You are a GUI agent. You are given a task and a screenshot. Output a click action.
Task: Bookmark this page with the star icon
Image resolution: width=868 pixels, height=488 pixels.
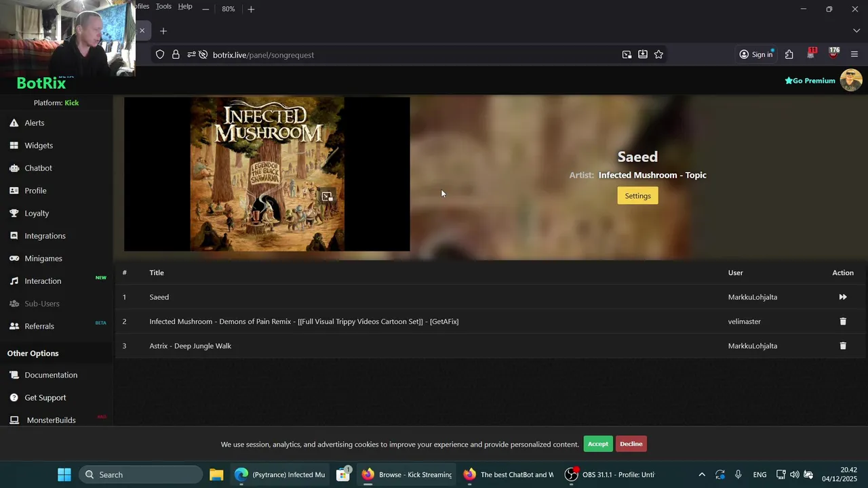click(658, 54)
